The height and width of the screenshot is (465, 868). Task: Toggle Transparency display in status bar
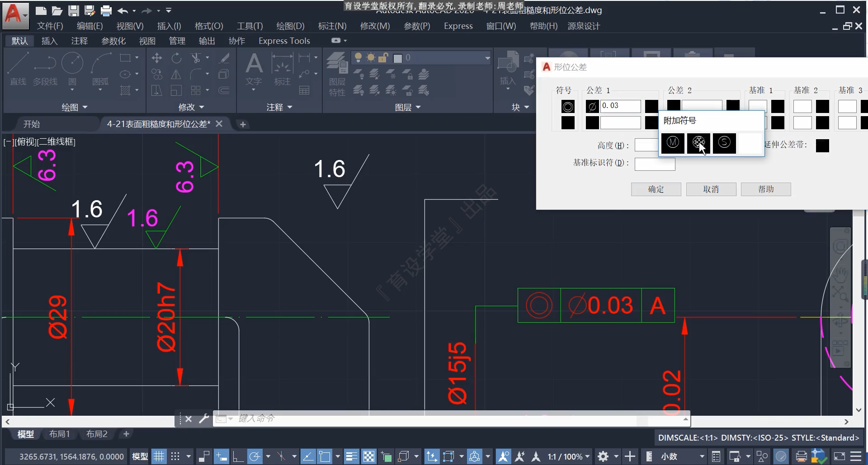point(369,456)
